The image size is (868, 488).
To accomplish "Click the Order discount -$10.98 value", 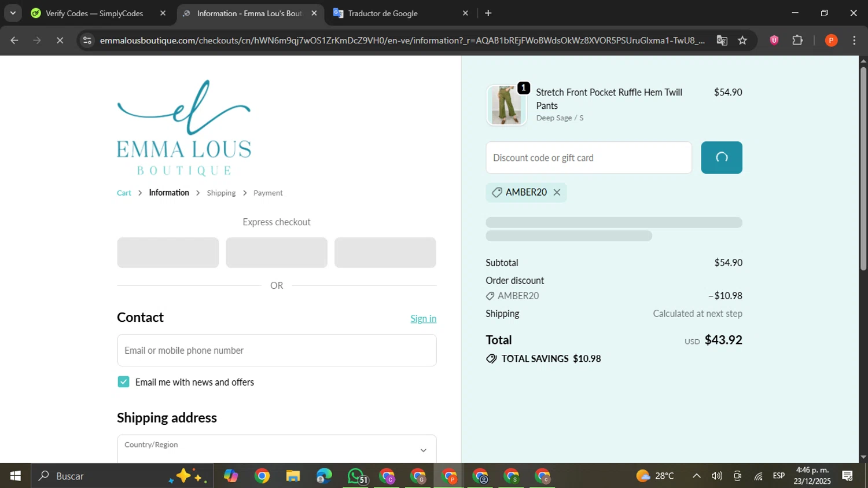I will pyautogui.click(x=725, y=296).
